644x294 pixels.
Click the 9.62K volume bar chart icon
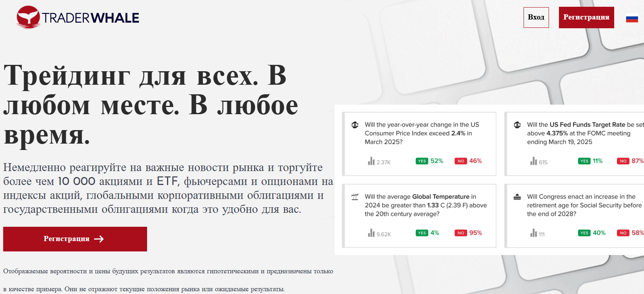click(x=371, y=233)
